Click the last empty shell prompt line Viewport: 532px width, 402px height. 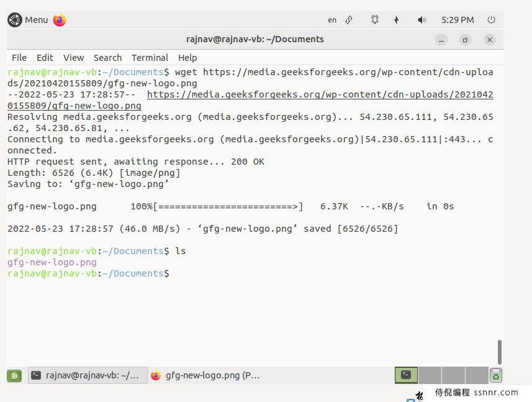pos(88,273)
